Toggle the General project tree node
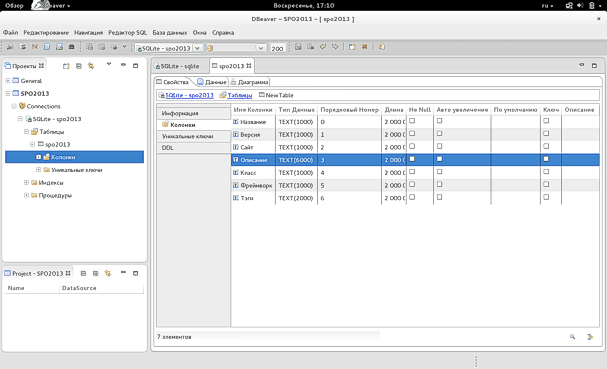The height and width of the screenshot is (369, 607). 8,81
